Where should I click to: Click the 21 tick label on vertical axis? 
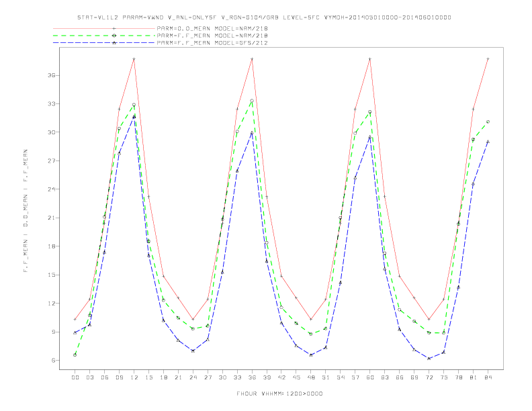(51, 218)
